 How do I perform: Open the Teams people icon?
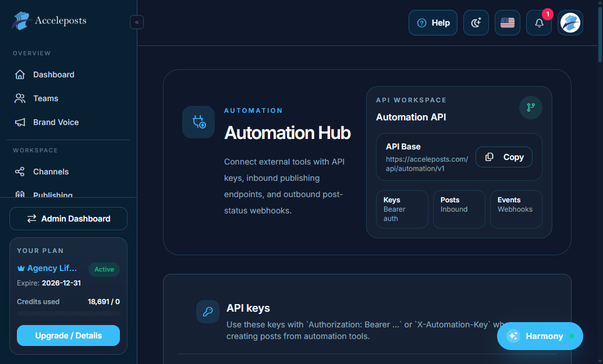pos(20,98)
